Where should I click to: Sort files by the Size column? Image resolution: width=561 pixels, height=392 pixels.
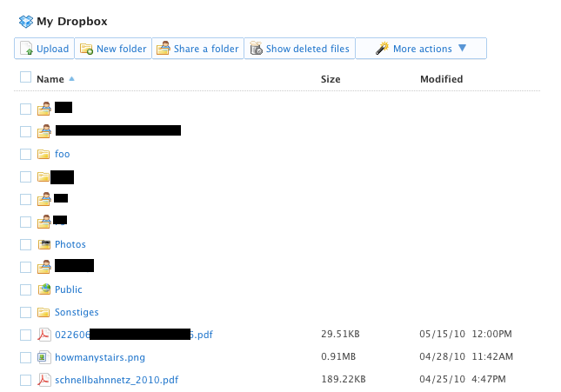(x=331, y=79)
